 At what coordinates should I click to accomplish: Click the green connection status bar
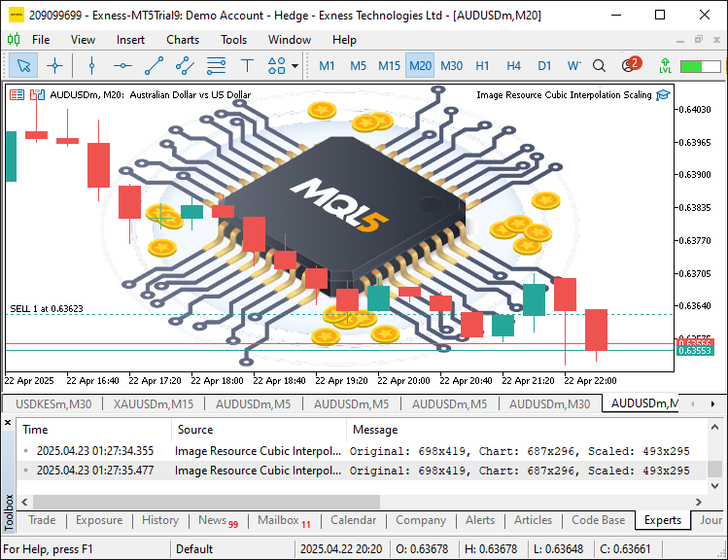click(x=700, y=66)
